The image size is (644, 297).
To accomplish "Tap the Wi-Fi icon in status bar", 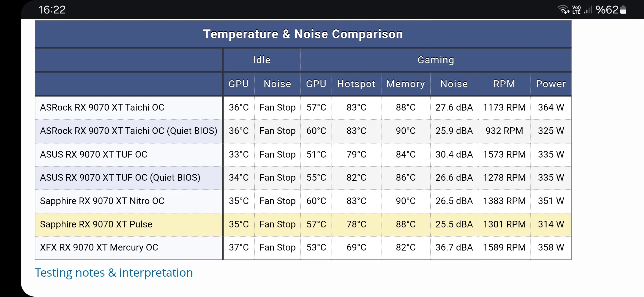I will click(563, 10).
